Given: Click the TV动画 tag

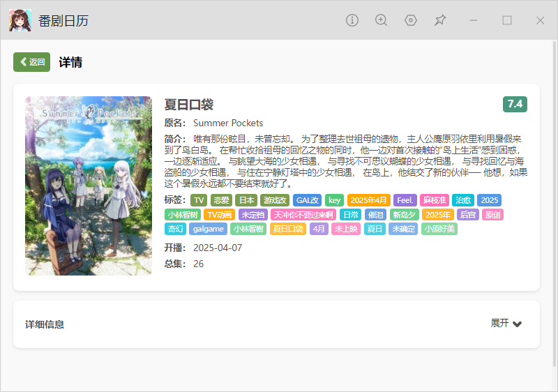Looking at the screenshot, I should (220, 215).
